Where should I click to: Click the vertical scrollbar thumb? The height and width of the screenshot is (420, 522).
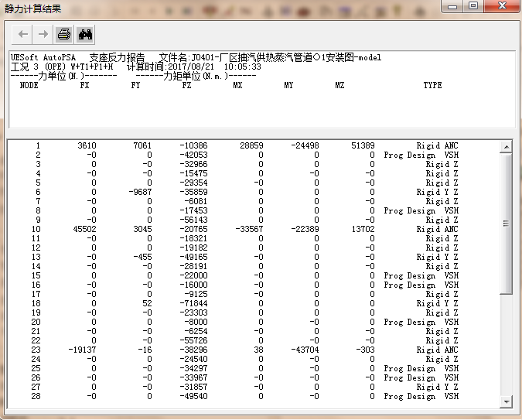(506, 223)
